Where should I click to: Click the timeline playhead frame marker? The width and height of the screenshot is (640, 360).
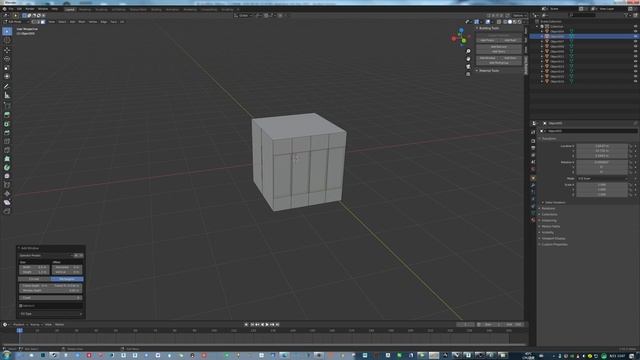(x=20, y=330)
